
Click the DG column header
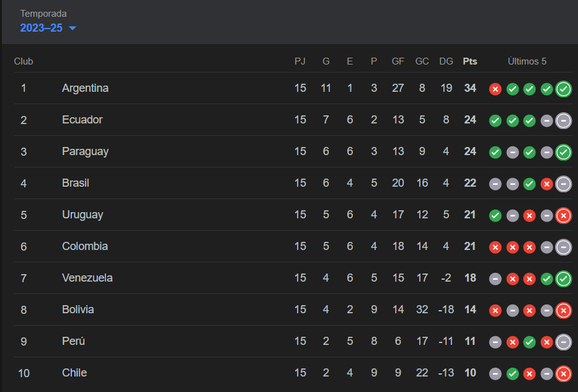click(x=446, y=61)
